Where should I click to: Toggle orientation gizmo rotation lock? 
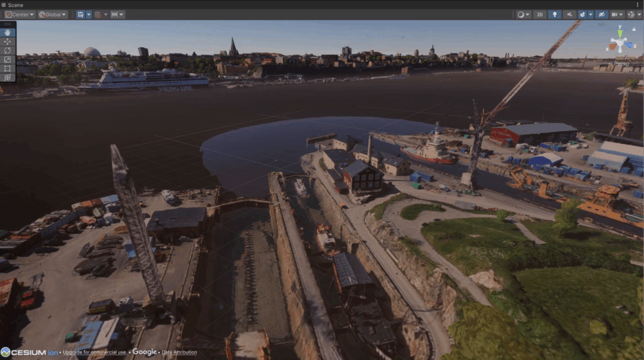click(634, 29)
